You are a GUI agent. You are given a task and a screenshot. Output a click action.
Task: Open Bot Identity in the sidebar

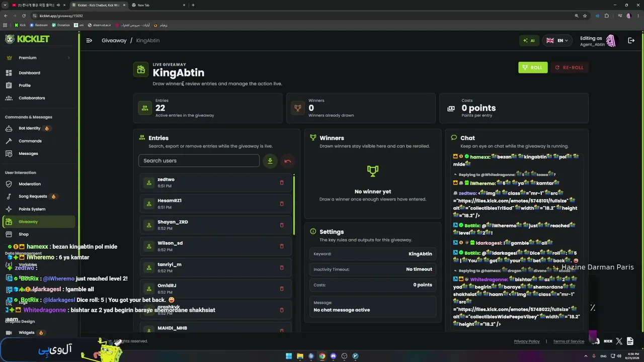click(x=29, y=128)
